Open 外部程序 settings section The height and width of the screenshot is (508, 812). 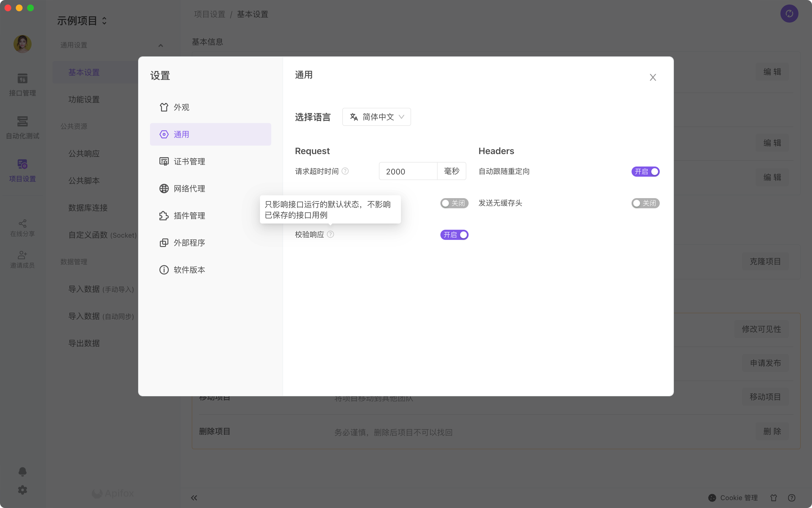point(210,243)
